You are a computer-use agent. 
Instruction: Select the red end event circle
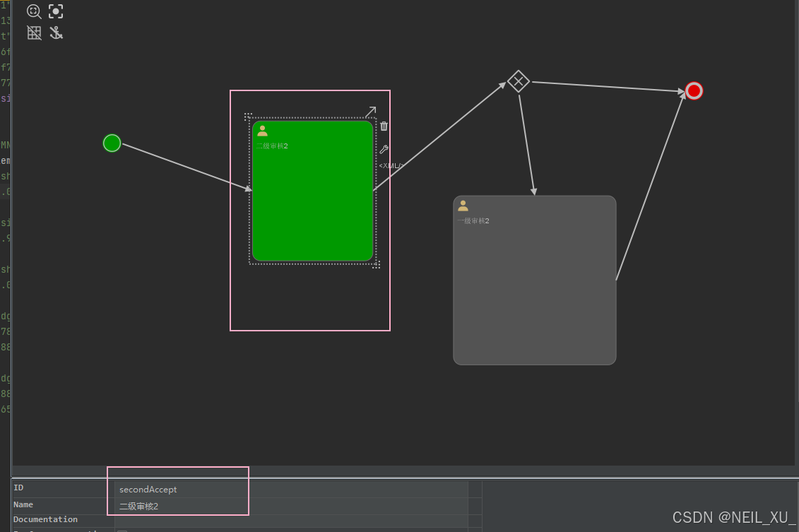[694, 91]
